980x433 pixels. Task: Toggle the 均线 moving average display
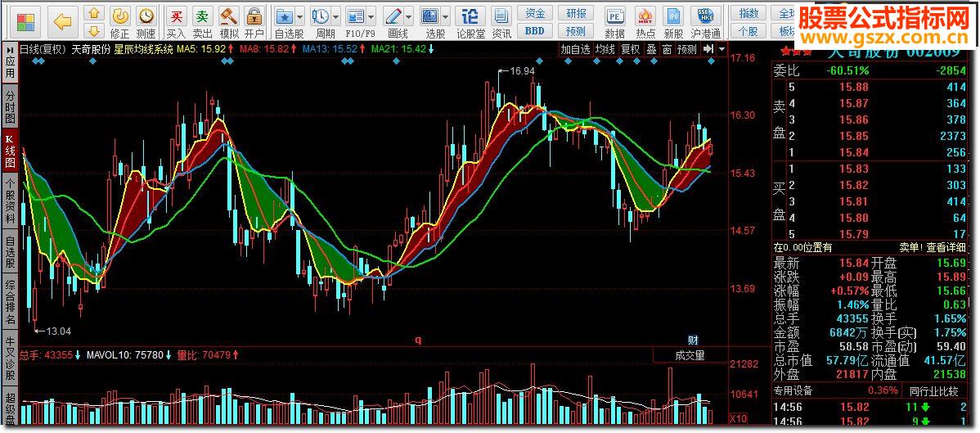point(605,49)
